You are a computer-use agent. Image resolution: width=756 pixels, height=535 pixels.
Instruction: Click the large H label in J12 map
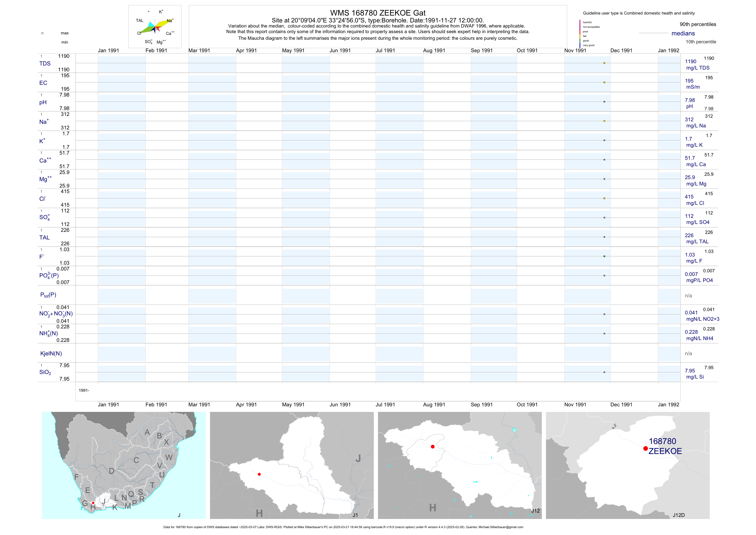[433, 508]
